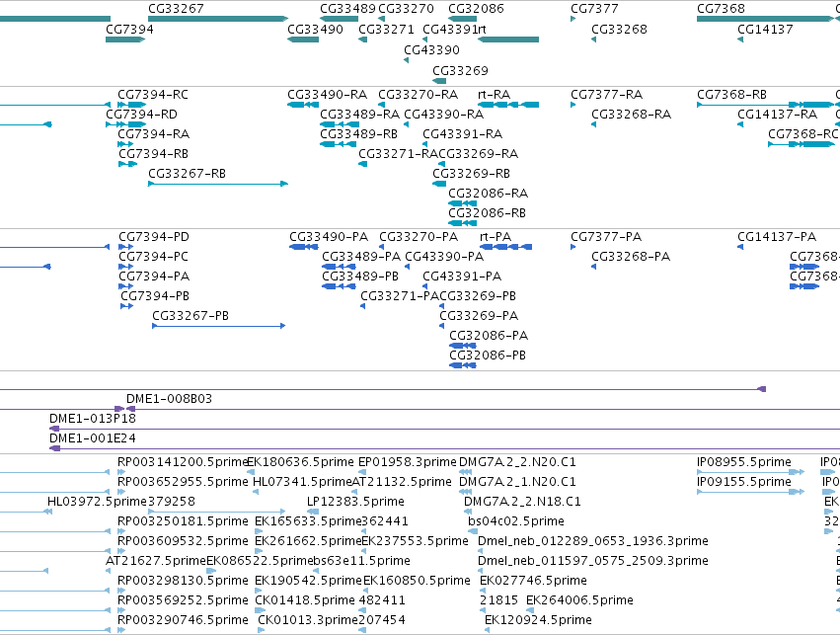Select the CG7368 gene label
840x635 pixels.
click(721, 9)
